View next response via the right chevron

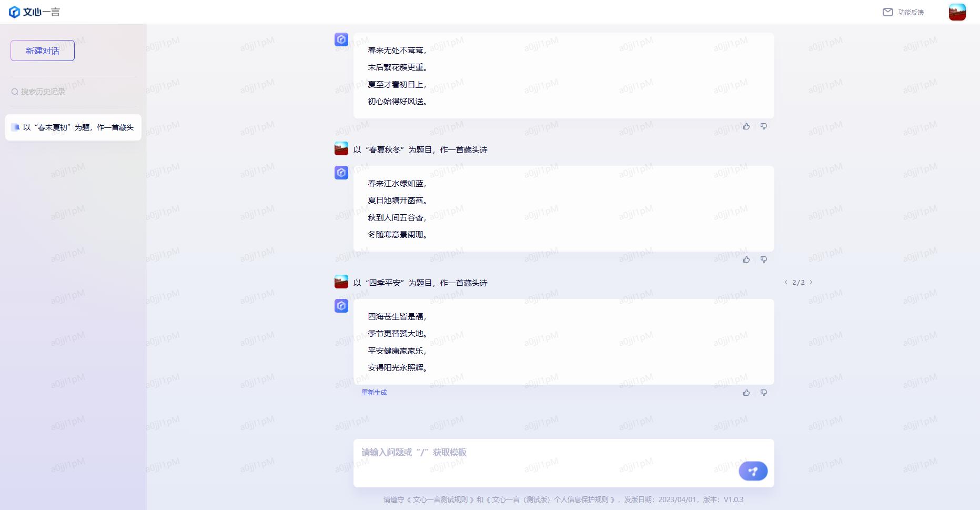coord(812,282)
